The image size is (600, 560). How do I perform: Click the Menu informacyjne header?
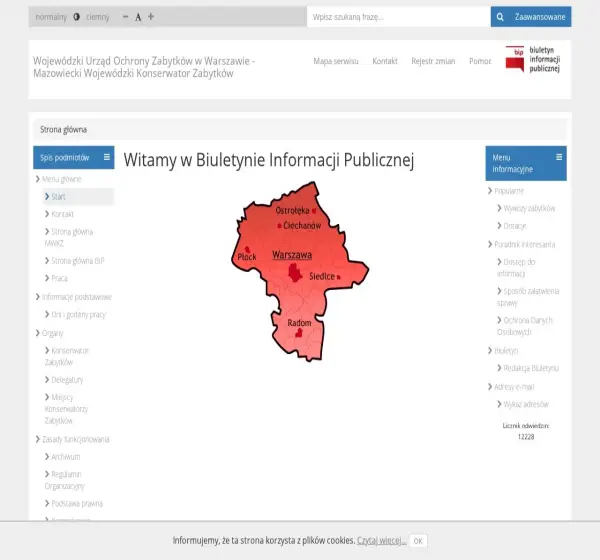pos(526,163)
